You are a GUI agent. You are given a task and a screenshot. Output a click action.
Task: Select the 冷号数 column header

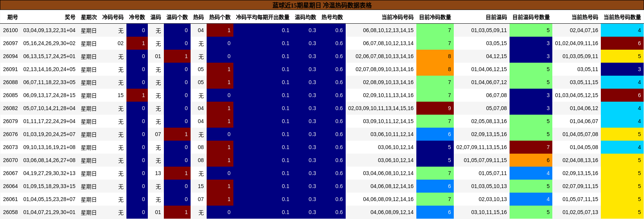137,17
